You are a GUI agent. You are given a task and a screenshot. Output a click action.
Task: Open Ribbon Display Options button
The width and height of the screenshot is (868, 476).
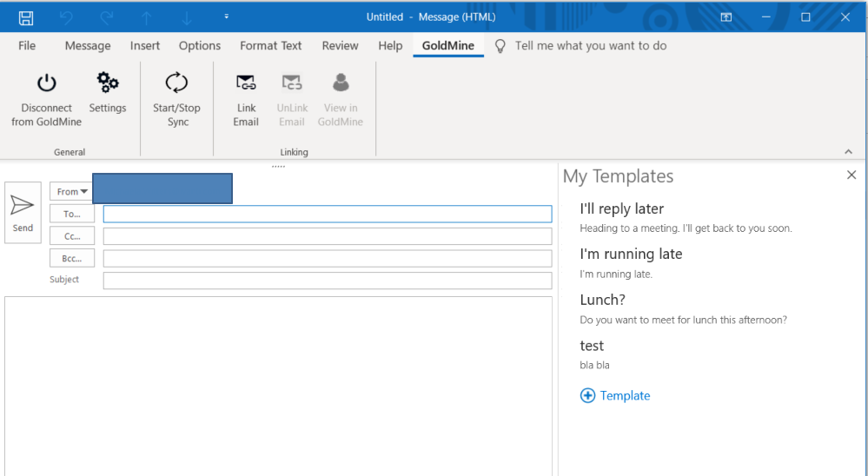point(726,17)
